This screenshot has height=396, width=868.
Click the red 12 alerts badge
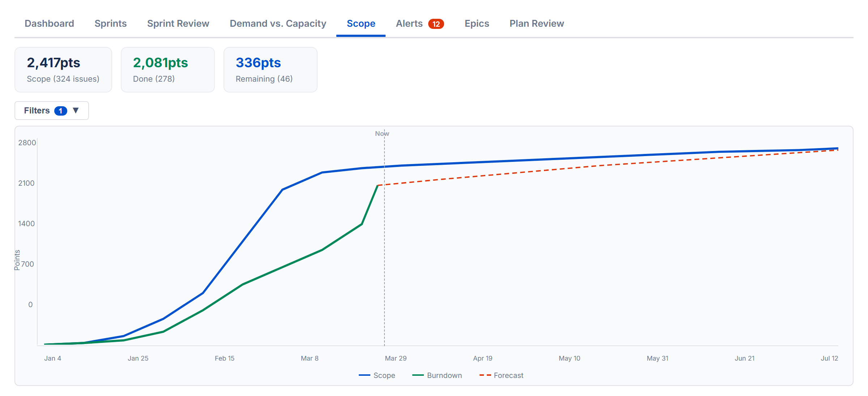coord(436,24)
